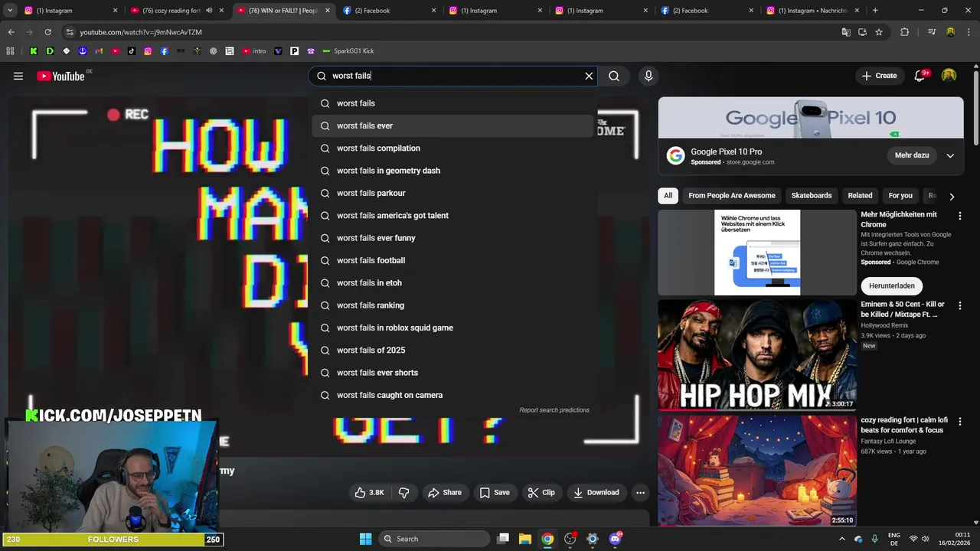
Task: Clip the video with scissors button
Action: 541,493
